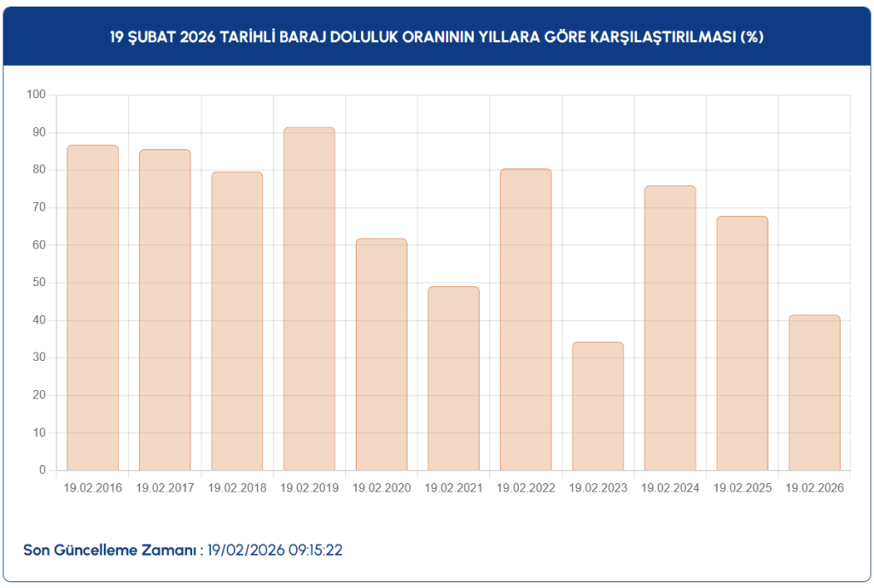Click the 19.02.2023 x-axis date label

click(597, 488)
